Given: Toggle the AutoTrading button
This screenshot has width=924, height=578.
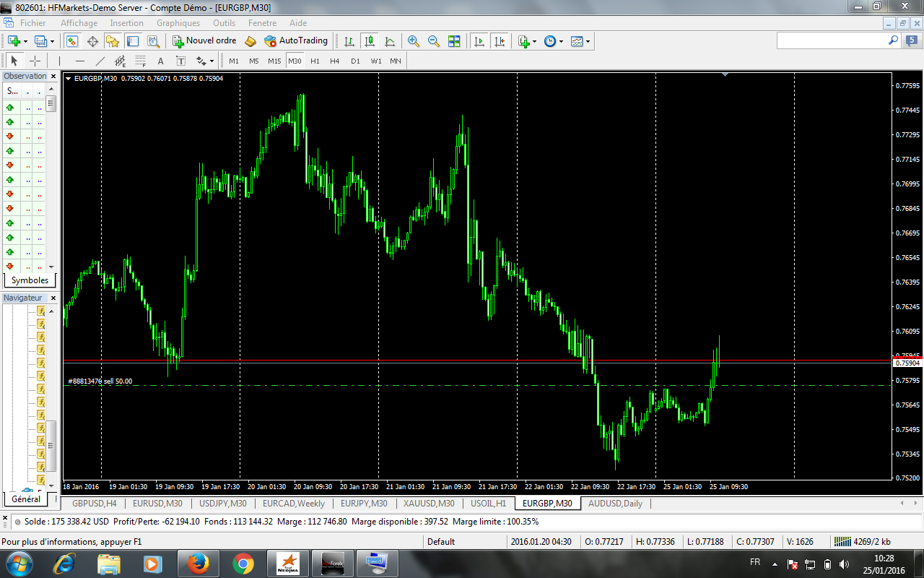Looking at the screenshot, I should (x=296, y=41).
